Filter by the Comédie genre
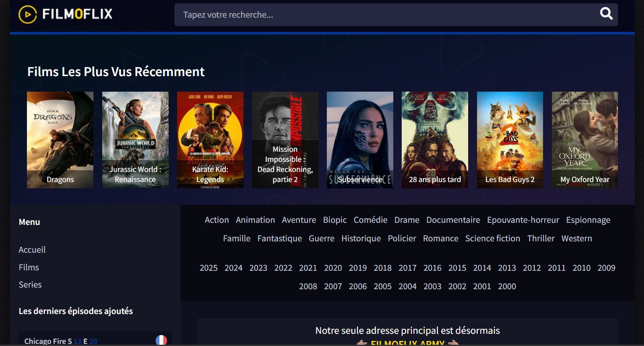Viewport: 644px width, 346px height. point(371,220)
